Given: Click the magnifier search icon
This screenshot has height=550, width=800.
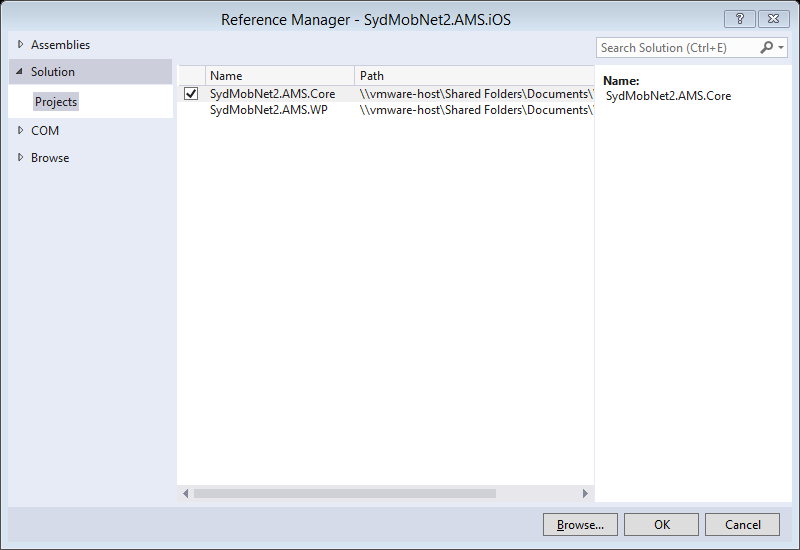Looking at the screenshot, I should click(766, 47).
